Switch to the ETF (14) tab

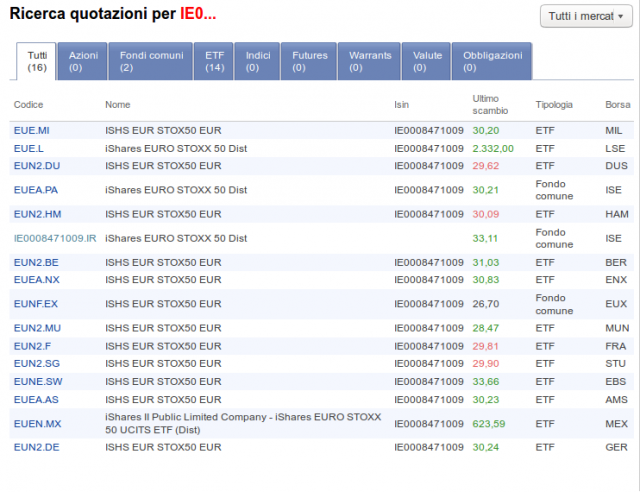tap(215, 61)
